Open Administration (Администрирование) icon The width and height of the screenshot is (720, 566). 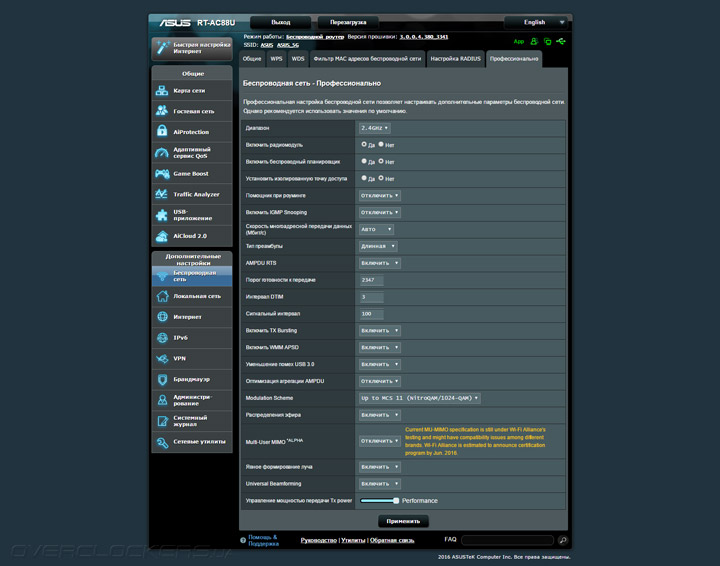click(162, 400)
